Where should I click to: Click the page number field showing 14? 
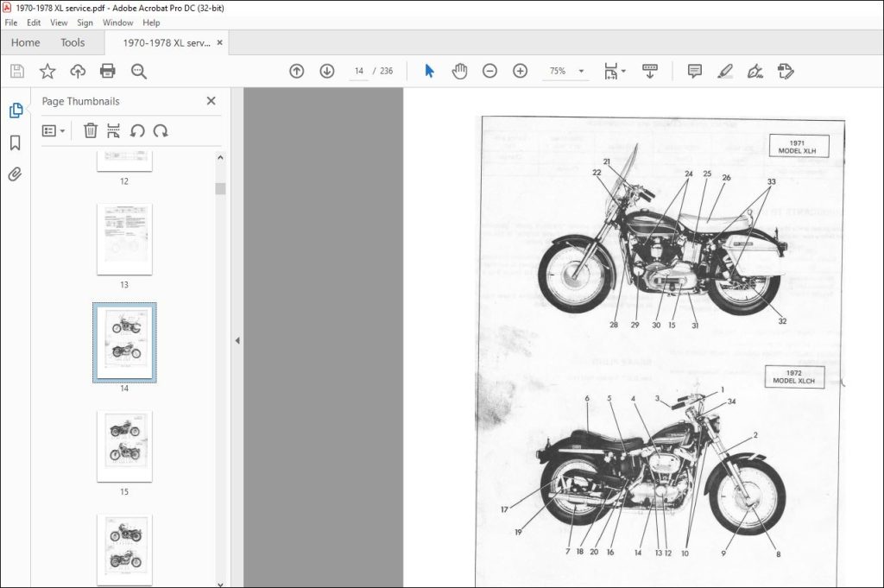tap(359, 71)
